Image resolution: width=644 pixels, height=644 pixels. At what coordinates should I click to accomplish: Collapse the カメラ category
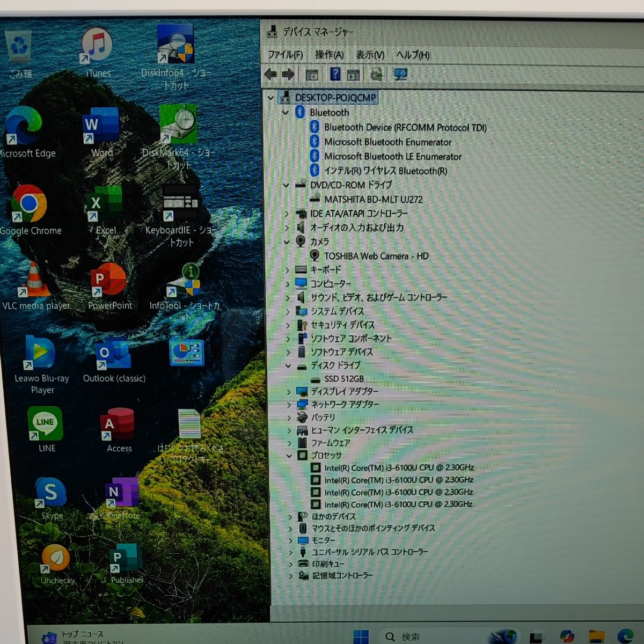pyautogui.click(x=286, y=242)
